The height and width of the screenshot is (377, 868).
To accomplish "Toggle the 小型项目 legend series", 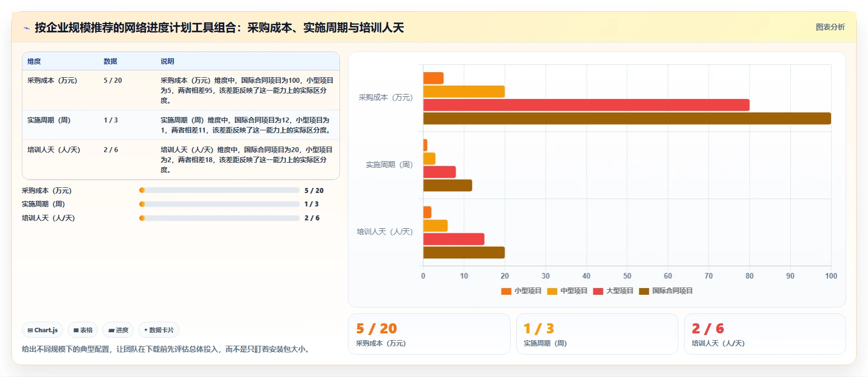I will pyautogui.click(x=521, y=291).
